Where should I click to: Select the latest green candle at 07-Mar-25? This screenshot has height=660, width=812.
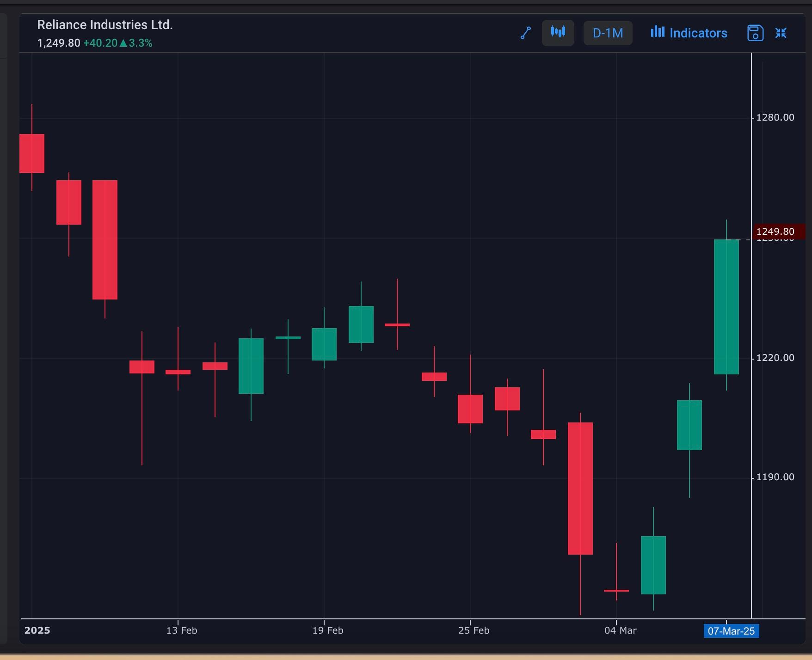pyautogui.click(x=726, y=307)
